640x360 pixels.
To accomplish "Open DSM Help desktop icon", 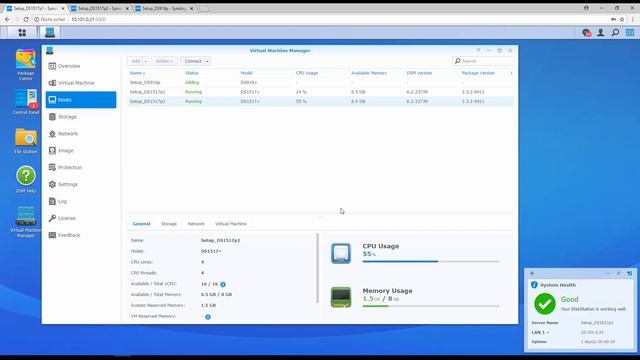I will pyautogui.click(x=25, y=179).
